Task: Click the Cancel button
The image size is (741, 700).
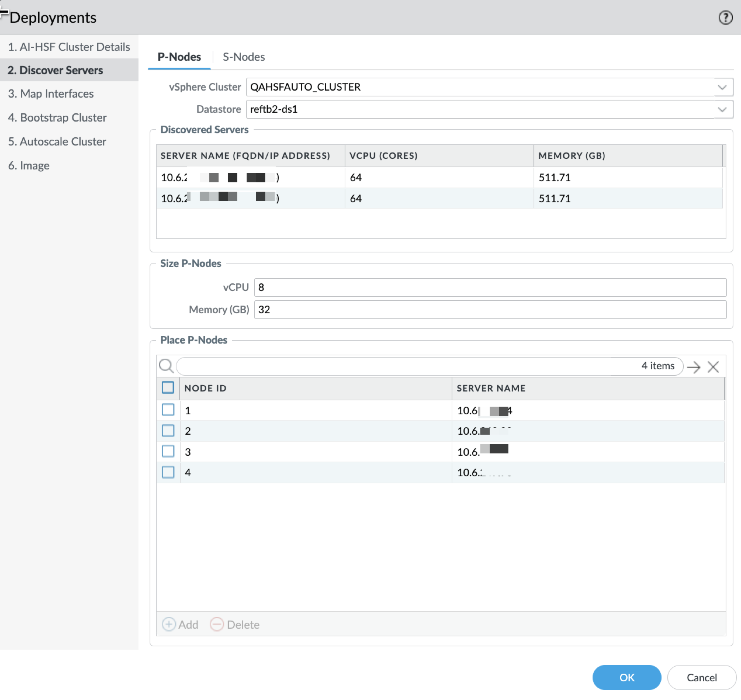Action: click(702, 677)
